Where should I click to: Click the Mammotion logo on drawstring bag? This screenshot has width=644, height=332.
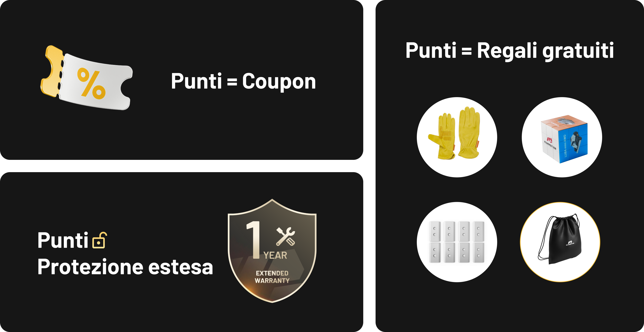point(570,243)
